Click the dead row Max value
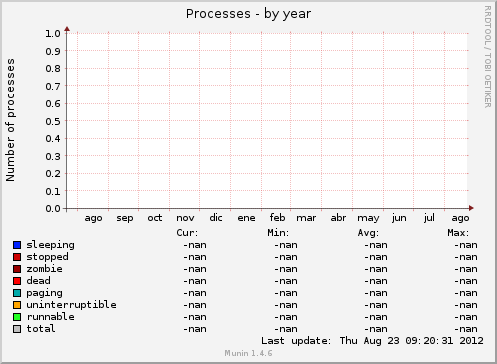This screenshot has width=497, height=364. click(x=466, y=281)
